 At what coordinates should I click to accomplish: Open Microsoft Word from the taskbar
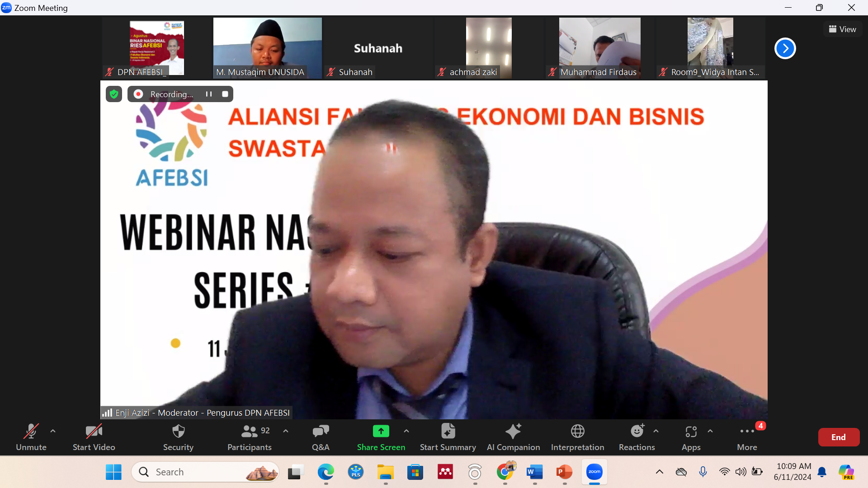(535, 472)
